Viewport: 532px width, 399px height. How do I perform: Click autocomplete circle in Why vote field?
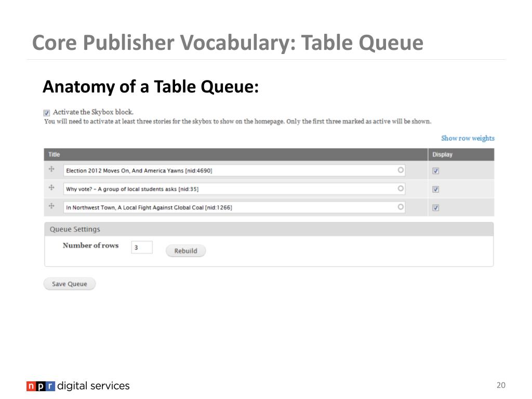click(401, 188)
